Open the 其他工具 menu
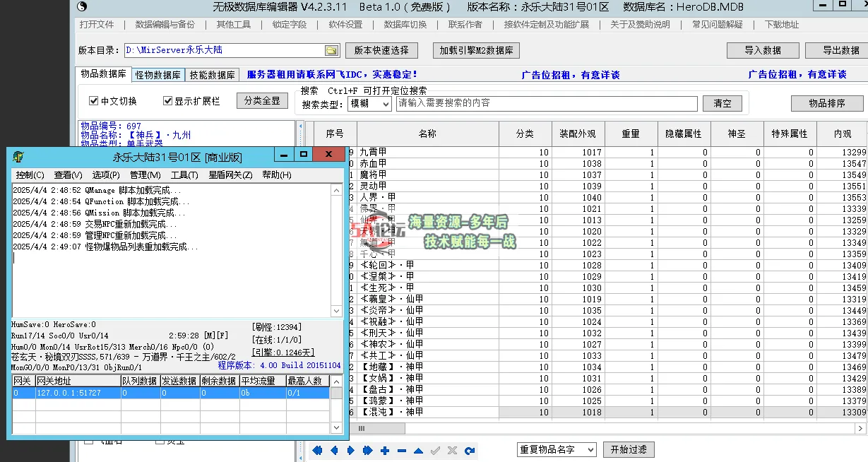 coord(234,24)
